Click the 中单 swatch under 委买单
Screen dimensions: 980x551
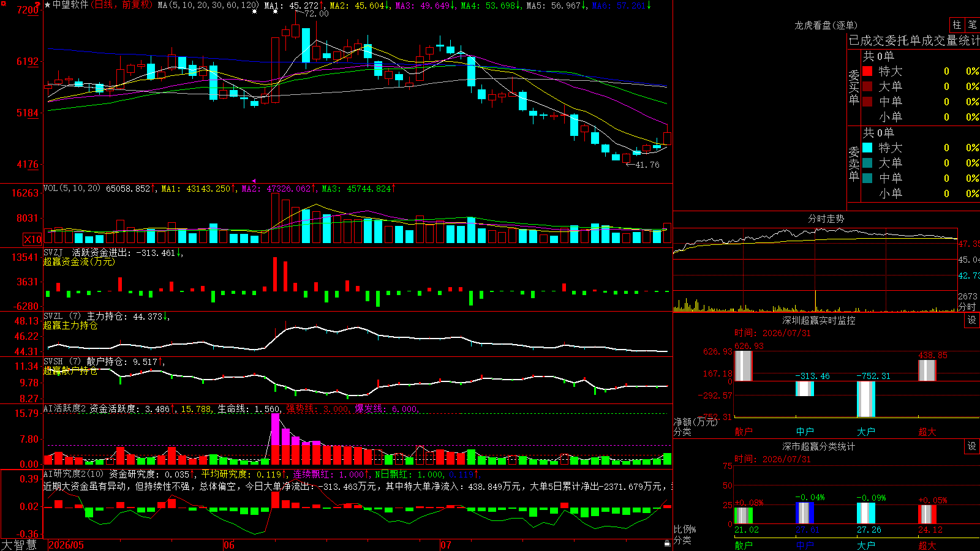point(867,102)
